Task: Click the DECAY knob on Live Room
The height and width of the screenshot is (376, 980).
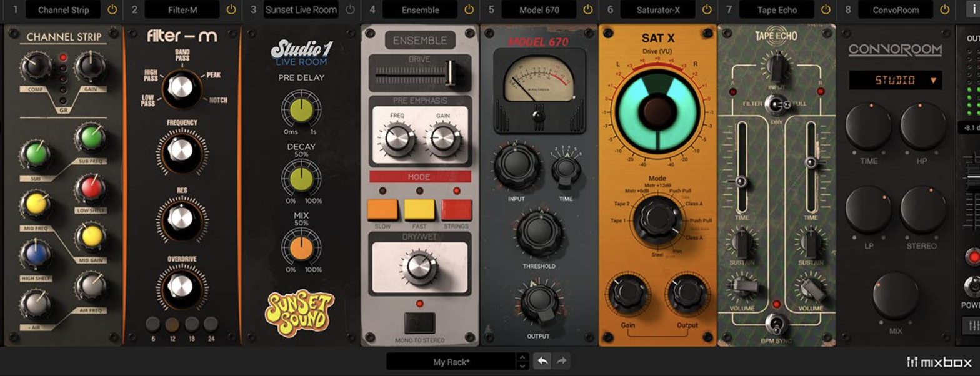Action: (x=301, y=178)
